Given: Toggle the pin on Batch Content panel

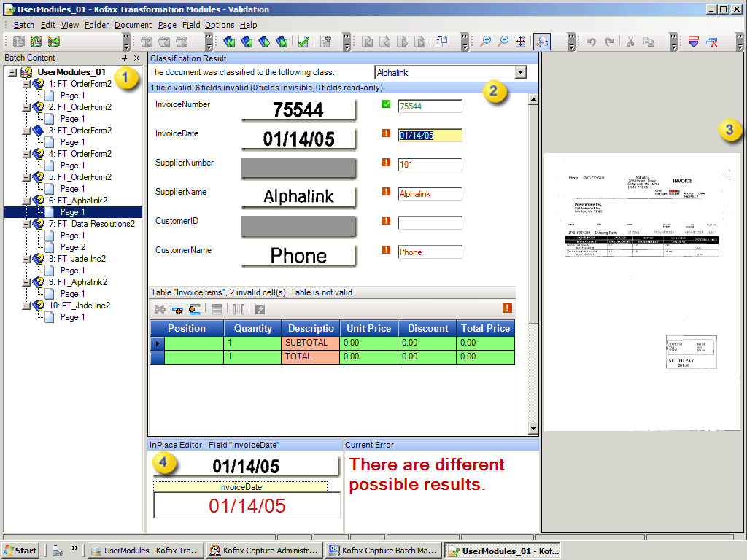Looking at the screenshot, I should pos(125,58).
